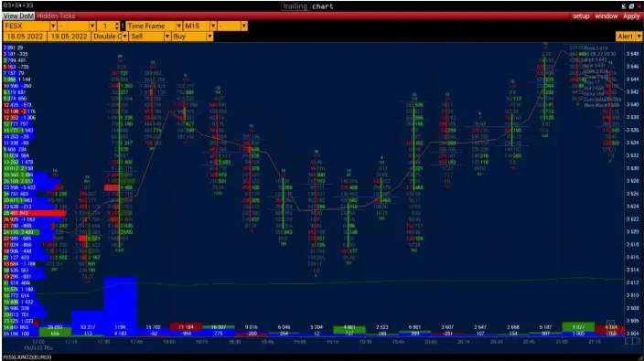Image resolution: width=644 pixels, height=361 pixels.
Task: Open the Buy color dropdown
Action: 209,37
